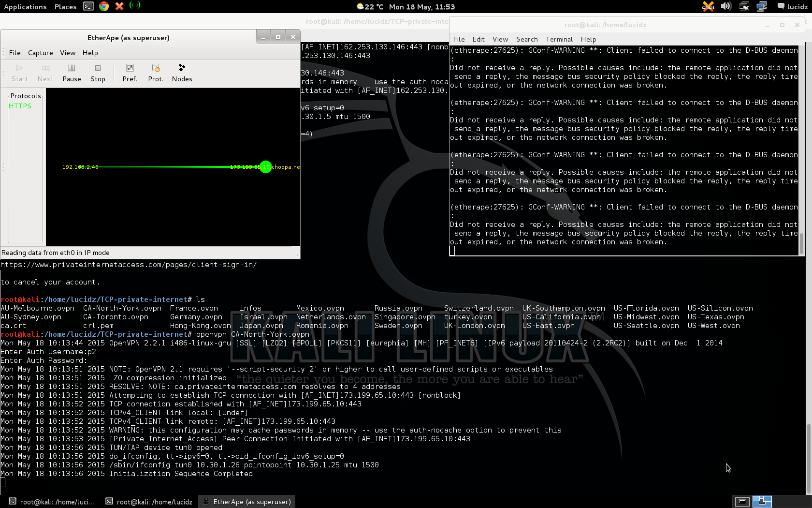Click the network connection tray icon
This screenshot has width=812, height=508.
tap(744, 6)
